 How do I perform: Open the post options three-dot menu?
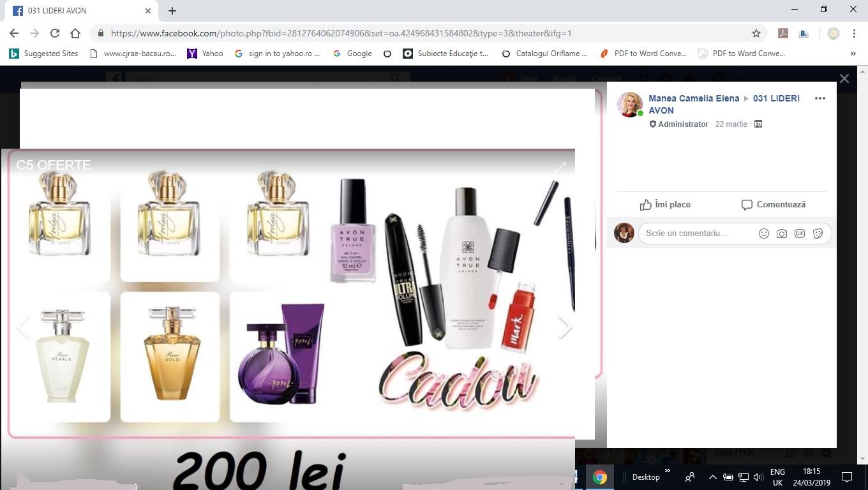coord(820,98)
